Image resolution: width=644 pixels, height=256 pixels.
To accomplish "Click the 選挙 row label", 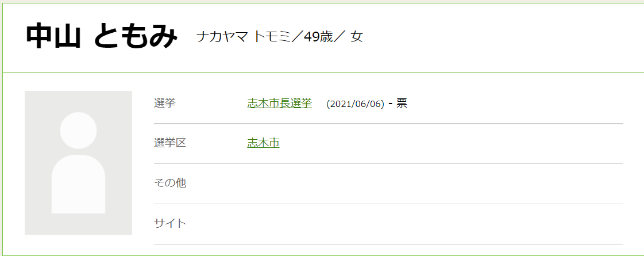I will coord(165,104).
